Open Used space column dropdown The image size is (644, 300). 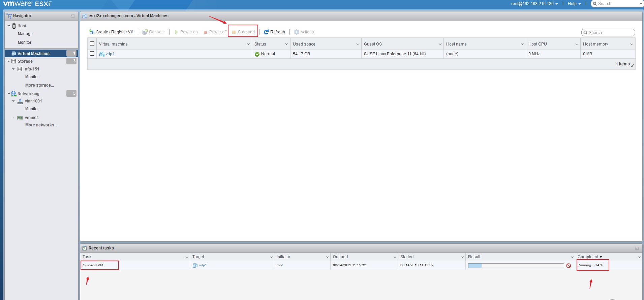click(x=358, y=44)
